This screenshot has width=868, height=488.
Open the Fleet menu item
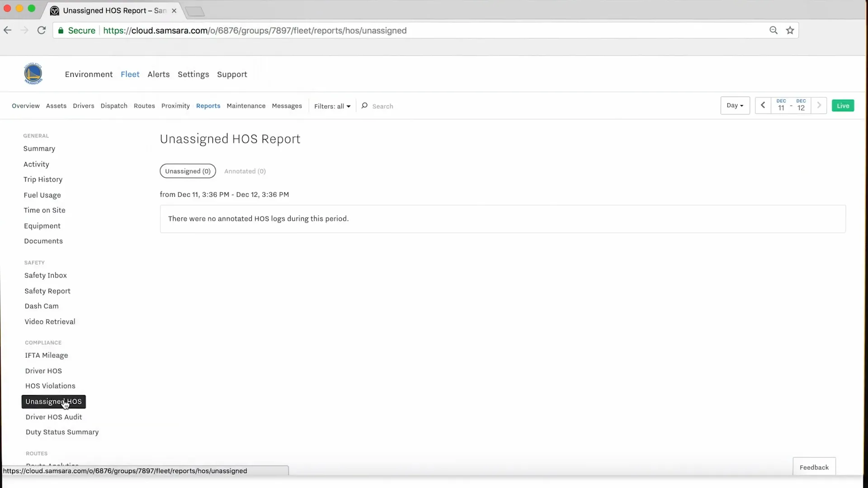[x=130, y=74]
